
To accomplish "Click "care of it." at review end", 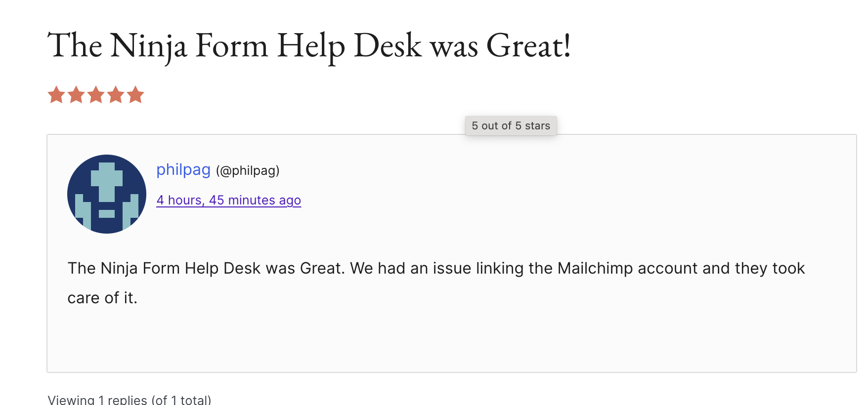I will point(102,298).
